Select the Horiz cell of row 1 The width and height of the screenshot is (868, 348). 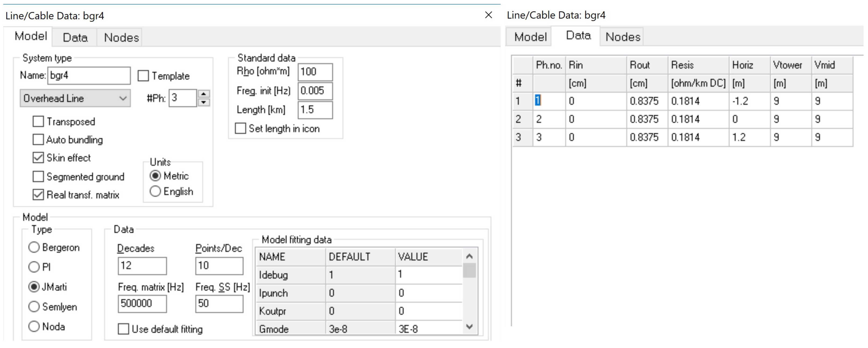pyautogui.click(x=749, y=101)
